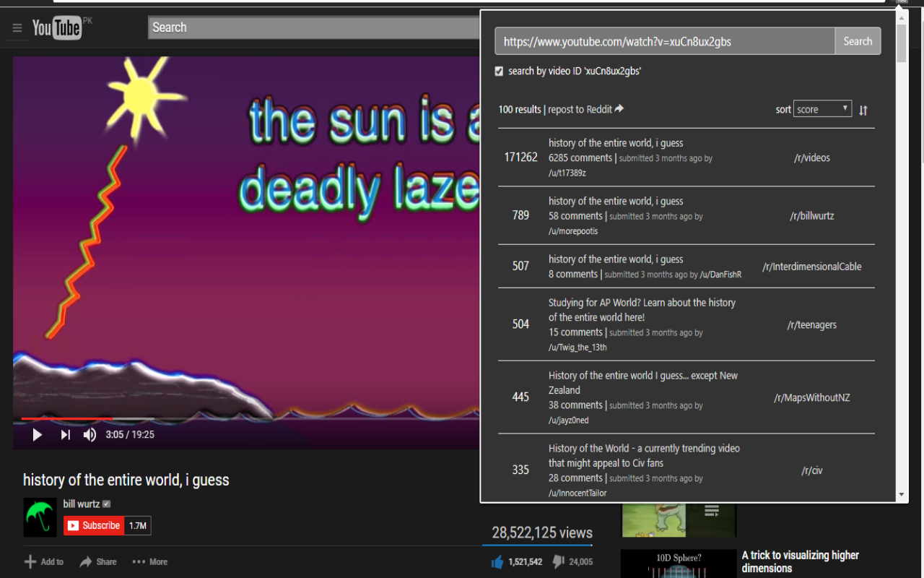Open /r/billwurtz subreddit link
The image size is (924, 578).
pyautogui.click(x=812, y=215)
